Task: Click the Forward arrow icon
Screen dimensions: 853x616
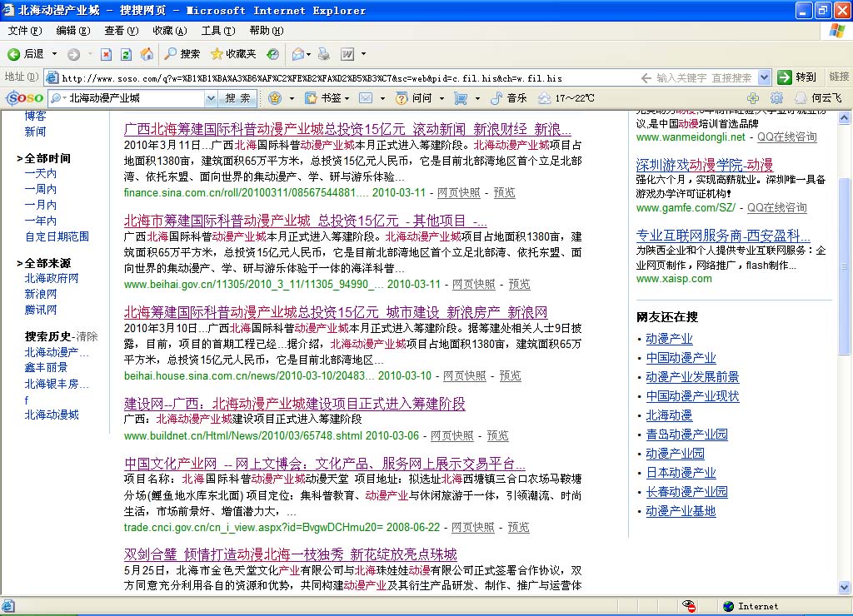Action: (73, 54)
